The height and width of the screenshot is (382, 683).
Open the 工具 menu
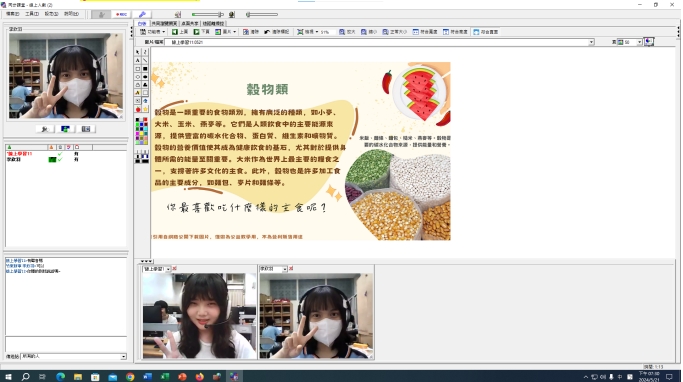(32, 14)
